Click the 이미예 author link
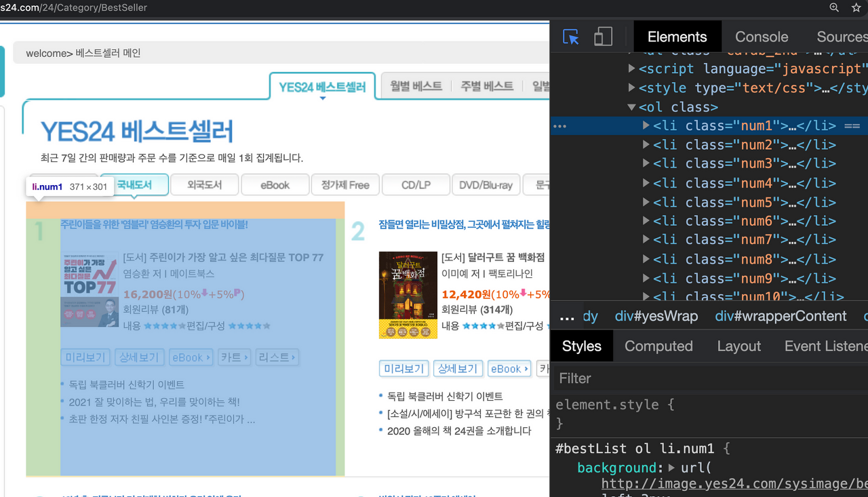This screenshot has width=868, height=497. 456,273
